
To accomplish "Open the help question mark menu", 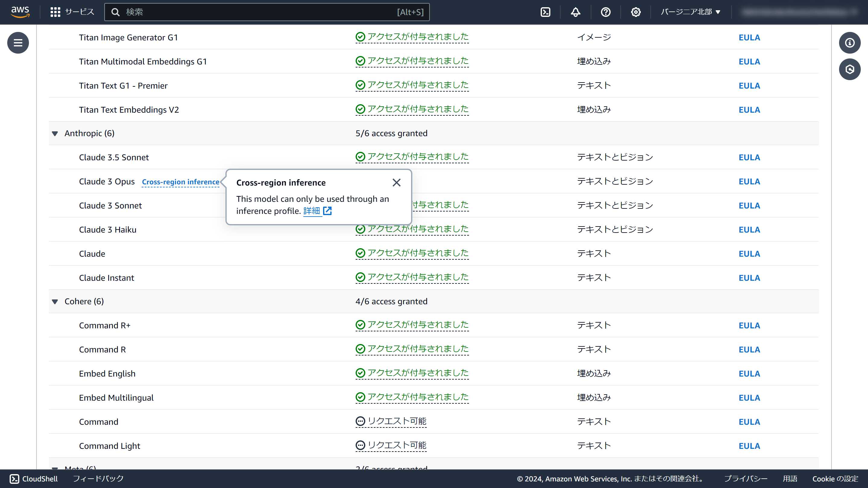I will point(605,12).
